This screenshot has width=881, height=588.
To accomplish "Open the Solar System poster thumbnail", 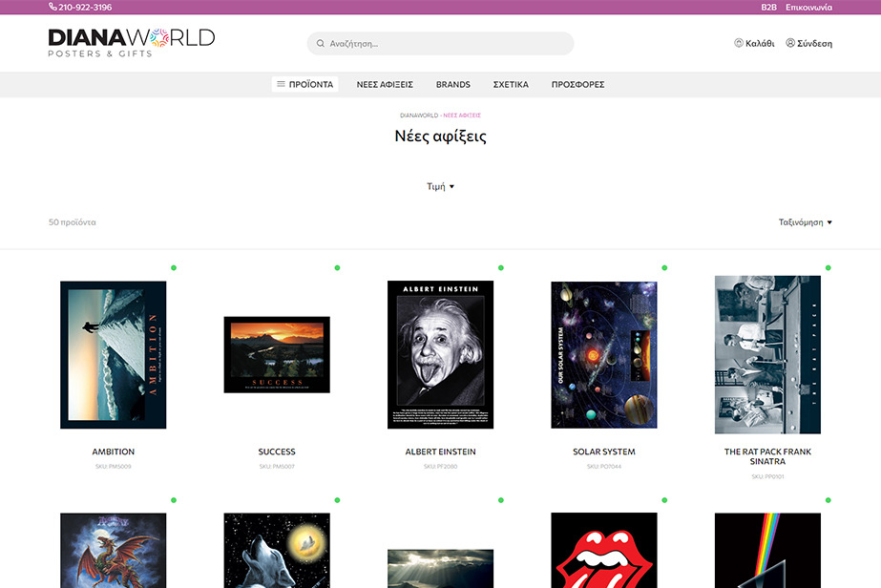I will click(604, 355).
